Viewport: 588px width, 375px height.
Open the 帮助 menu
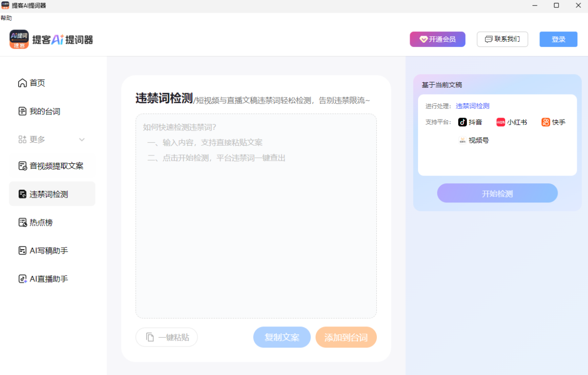pyautogui.click(x=6, y=18)
